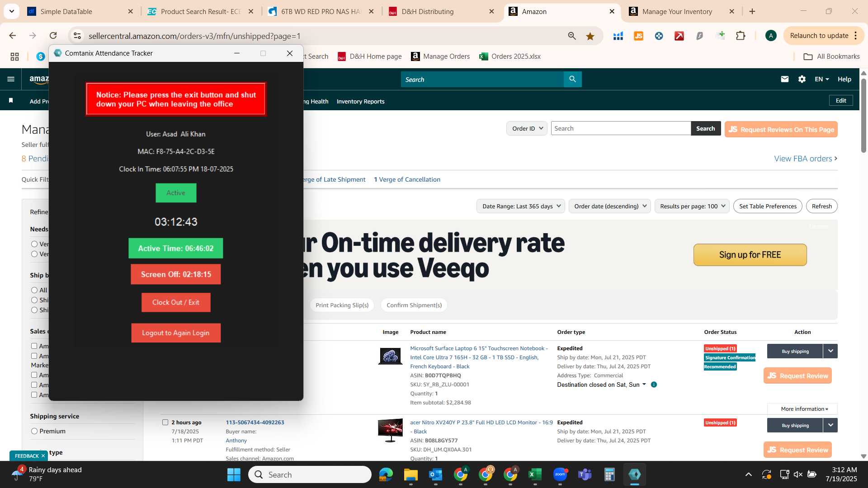The height and width of the screenshot is (488, 868).
Task: Click Logout to Again Login in Attendance Tracker
Action: (x=176, y=333)
